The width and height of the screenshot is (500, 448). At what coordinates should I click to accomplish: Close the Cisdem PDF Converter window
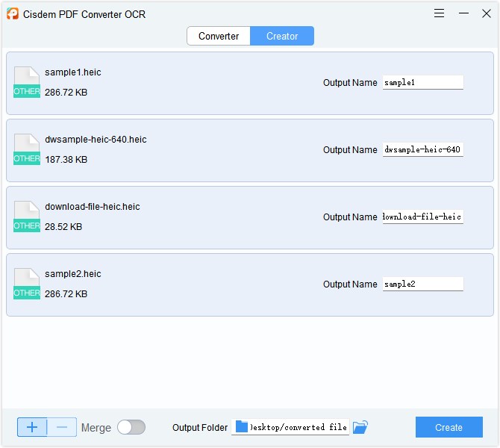point(487,13)
